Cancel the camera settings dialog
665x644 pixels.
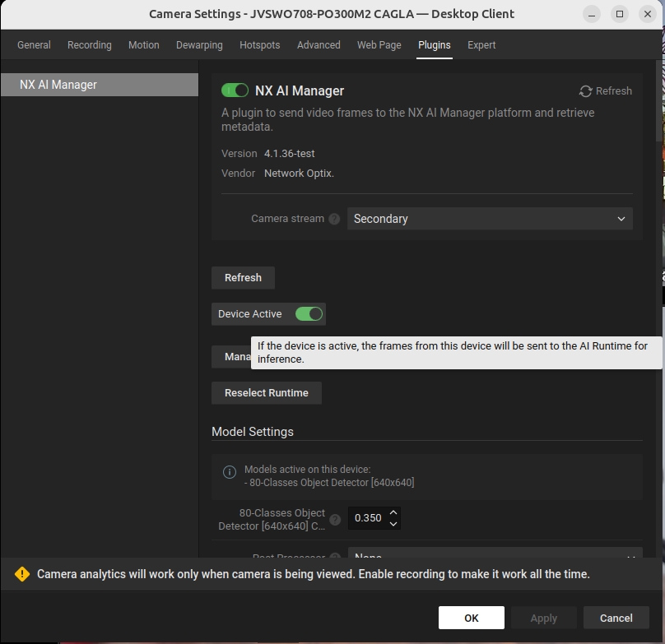pyautogui.click(x=616, y=618)
